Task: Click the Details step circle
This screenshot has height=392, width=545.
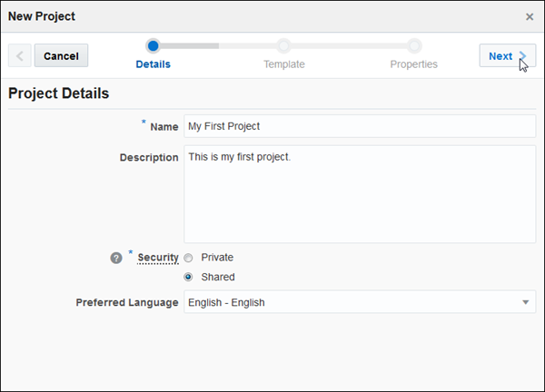Action: (x=154, y=44)
